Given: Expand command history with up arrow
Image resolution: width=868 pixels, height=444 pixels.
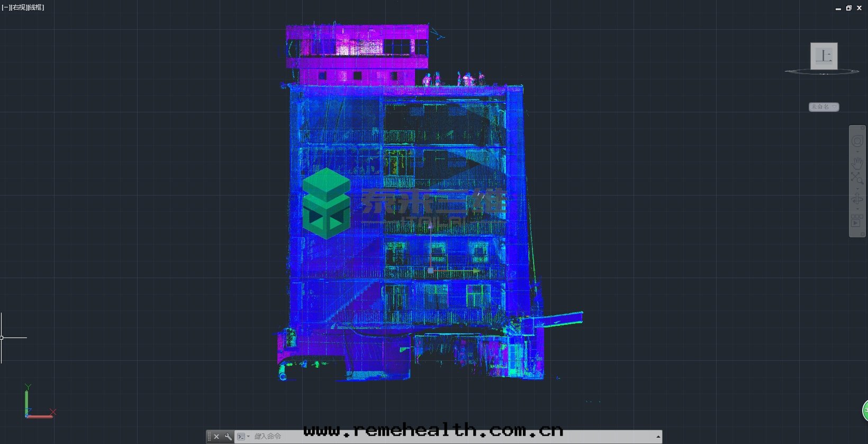Looking at the screenshot, I should point(658,437).
